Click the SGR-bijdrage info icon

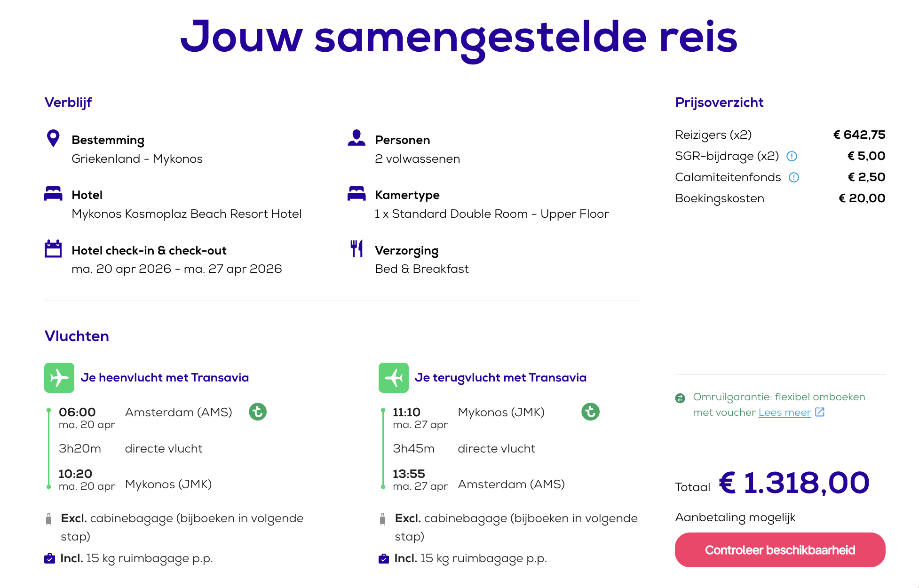click(x=792, y=156)
